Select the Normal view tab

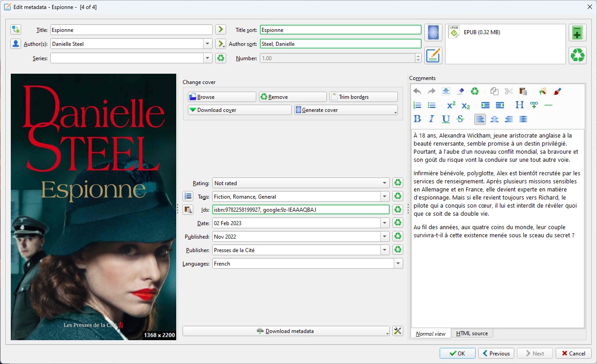pyautogui.click(x=430, y=333)
